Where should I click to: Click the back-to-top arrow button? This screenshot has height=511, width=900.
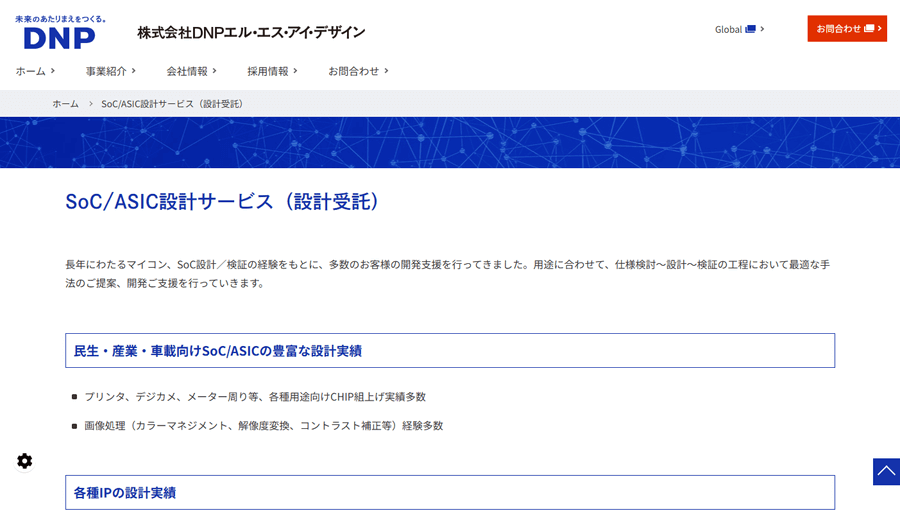point(886,471)
